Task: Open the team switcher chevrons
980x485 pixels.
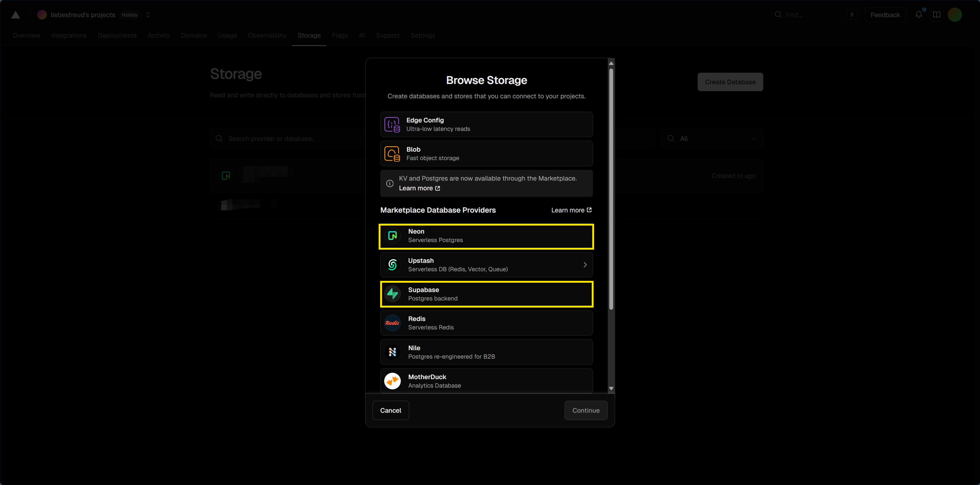Action: click(x=148, y=15)
